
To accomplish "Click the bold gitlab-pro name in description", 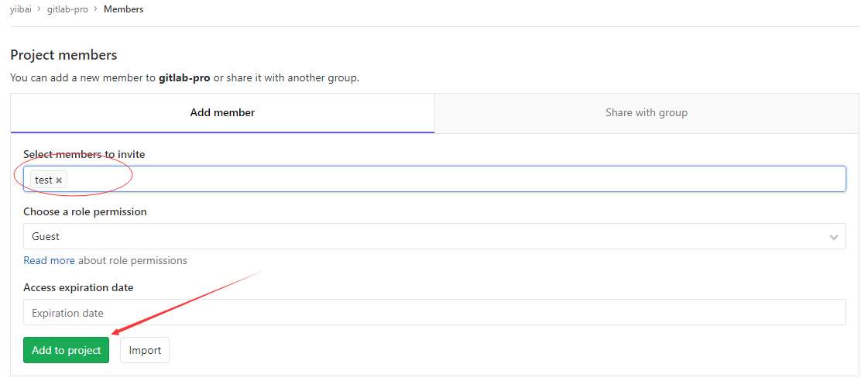I will tap(184, 78).
